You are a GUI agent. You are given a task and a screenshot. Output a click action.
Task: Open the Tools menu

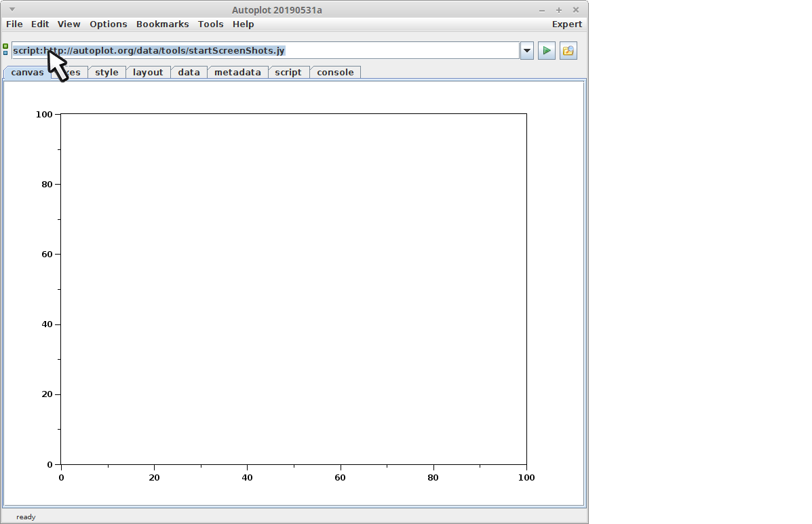click(210, 24)
